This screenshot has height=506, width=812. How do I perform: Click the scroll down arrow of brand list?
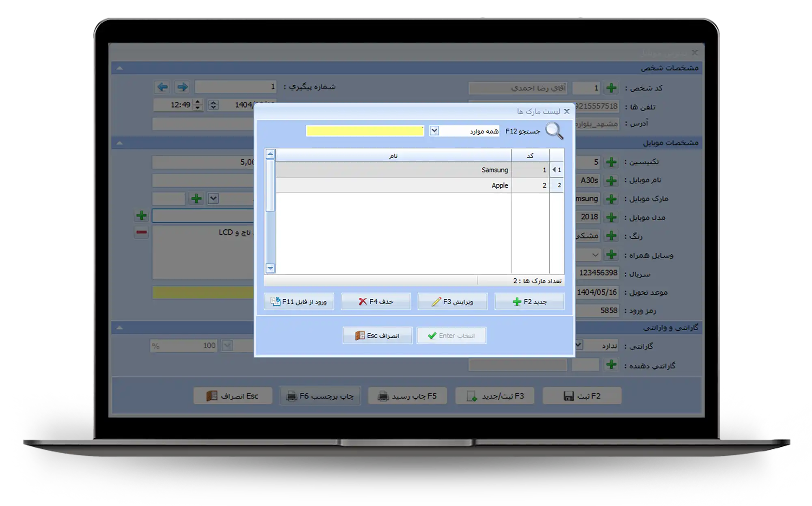tap(270, 268)
